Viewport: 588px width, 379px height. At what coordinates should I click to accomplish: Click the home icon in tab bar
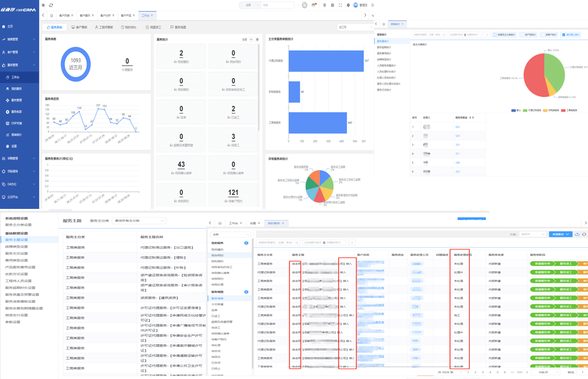pyautogui.click(x=52, y=16)
